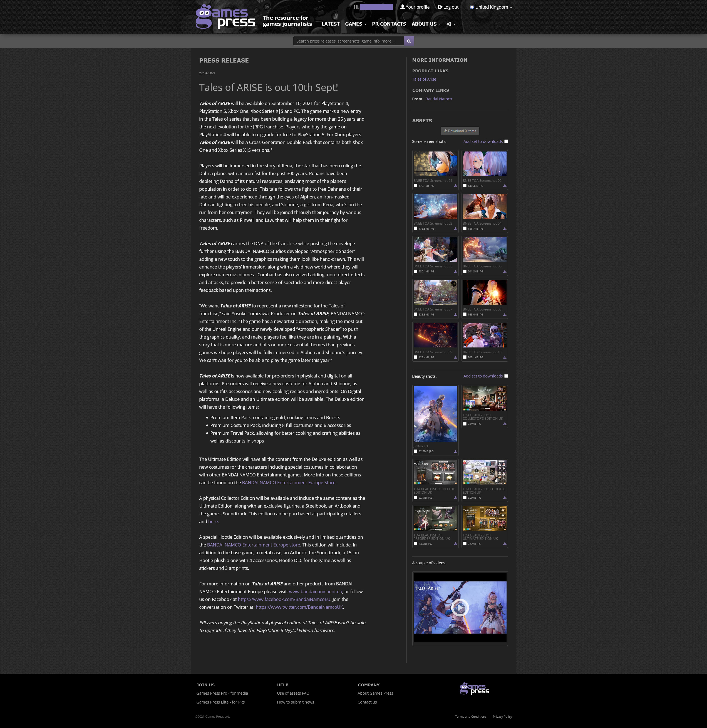Open Terms and Conditions footer link
The image size is (707, 728).
(471, 717)
